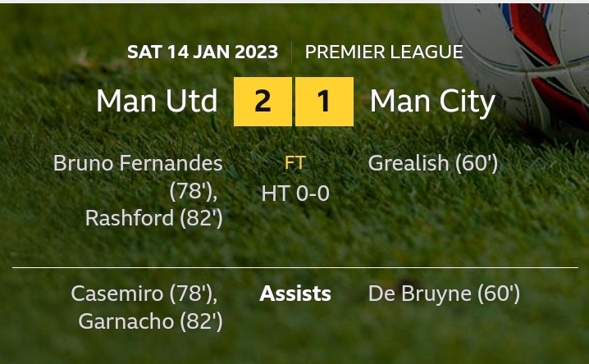Select the Casemiro (78') assist entry
Image resolution: width=589 pixels, height=364 pixels.
coord(144,293)
